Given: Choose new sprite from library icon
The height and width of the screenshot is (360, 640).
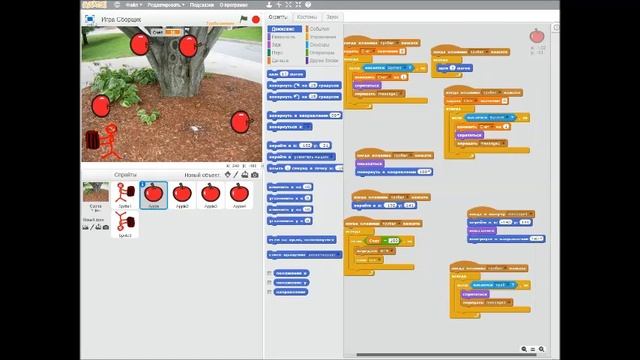Looking at the screenshot, I should pos(227,175).
